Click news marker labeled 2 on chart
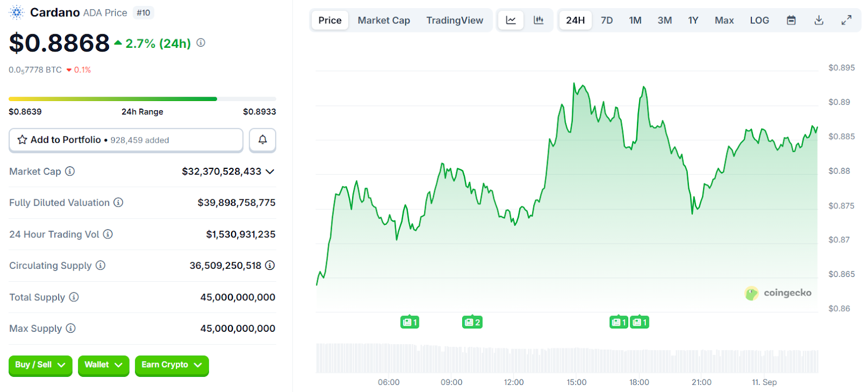The image size is (868, 392). click(x=472, y=322)
